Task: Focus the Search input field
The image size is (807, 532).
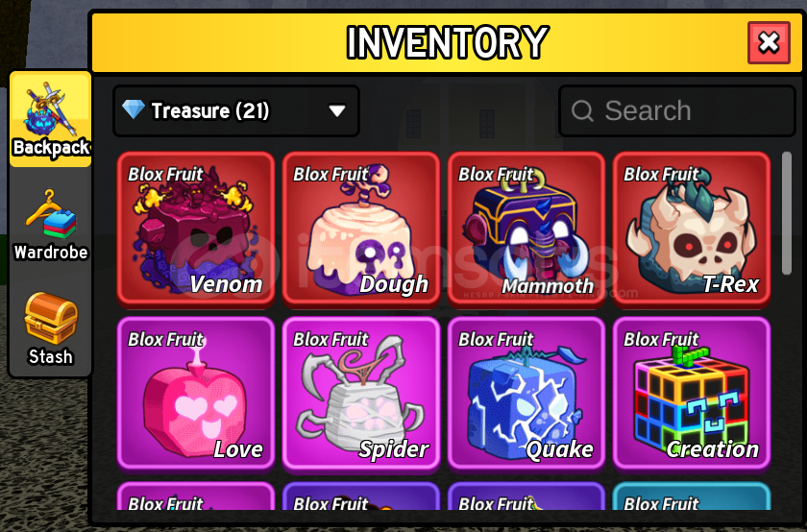Action: click(676, 110)
